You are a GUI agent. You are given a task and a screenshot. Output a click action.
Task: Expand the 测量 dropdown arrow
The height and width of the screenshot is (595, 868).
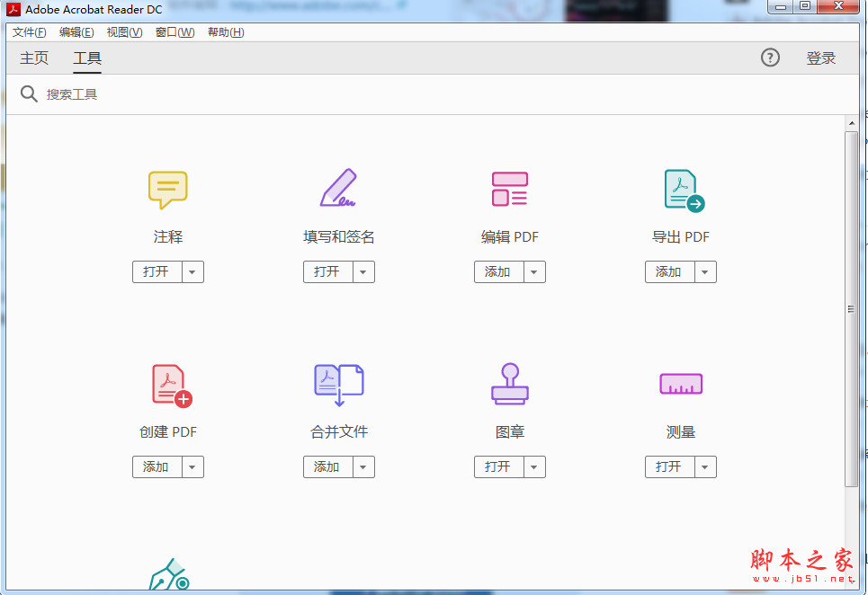tap(705, 467)
